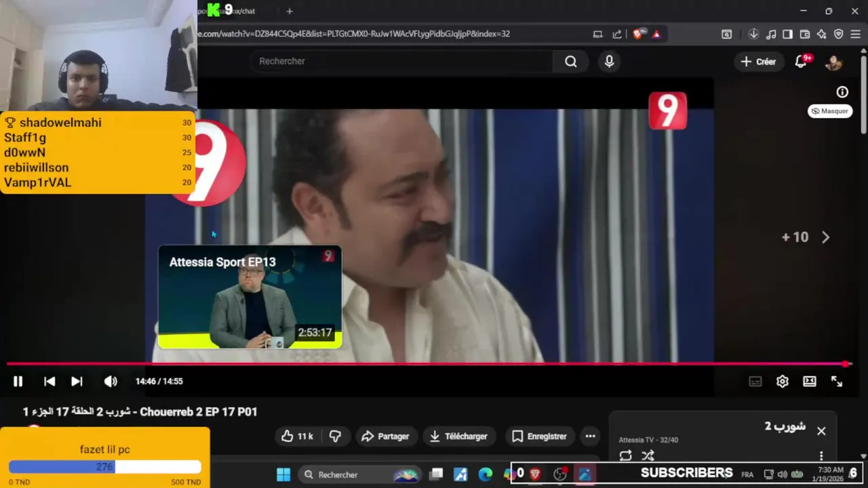Open the Windows Start menu
The image size is (868, 488).
point(283,474)
